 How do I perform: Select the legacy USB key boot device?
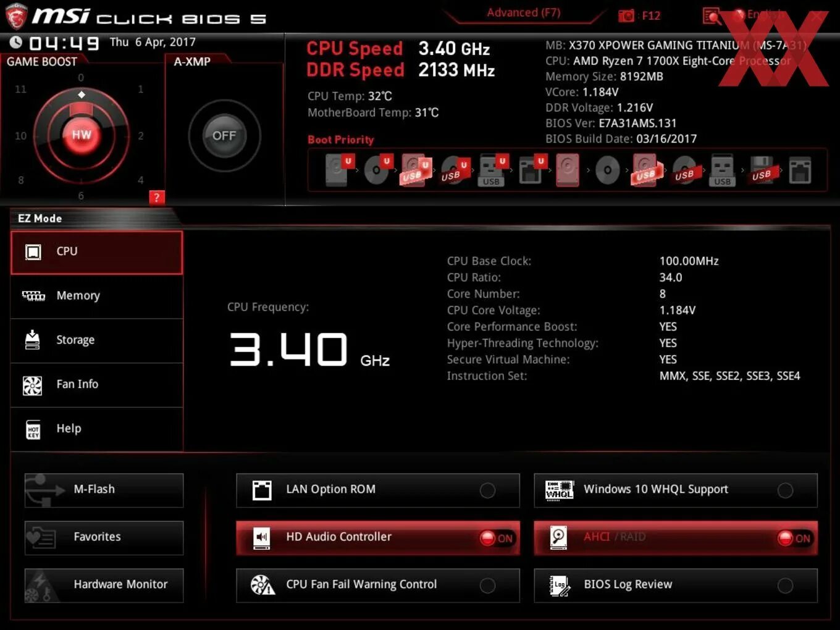pyautogui.click(x=722, y=170)
